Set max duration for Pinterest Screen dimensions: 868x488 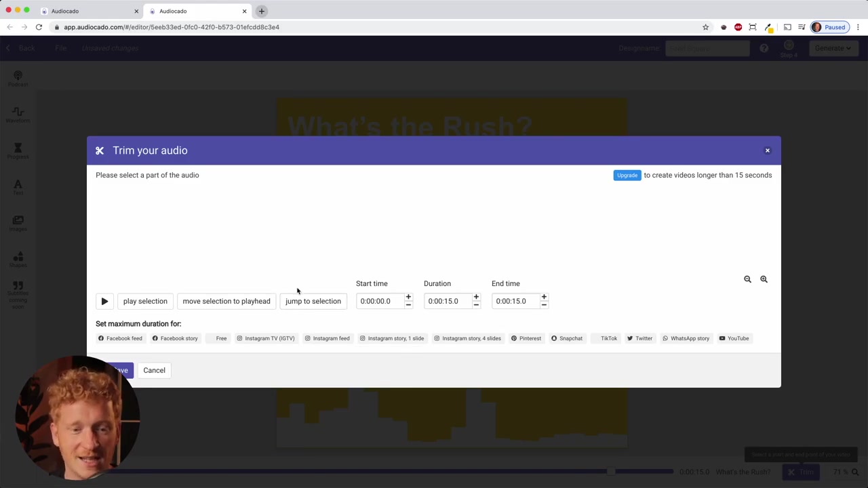click(526, 338)
